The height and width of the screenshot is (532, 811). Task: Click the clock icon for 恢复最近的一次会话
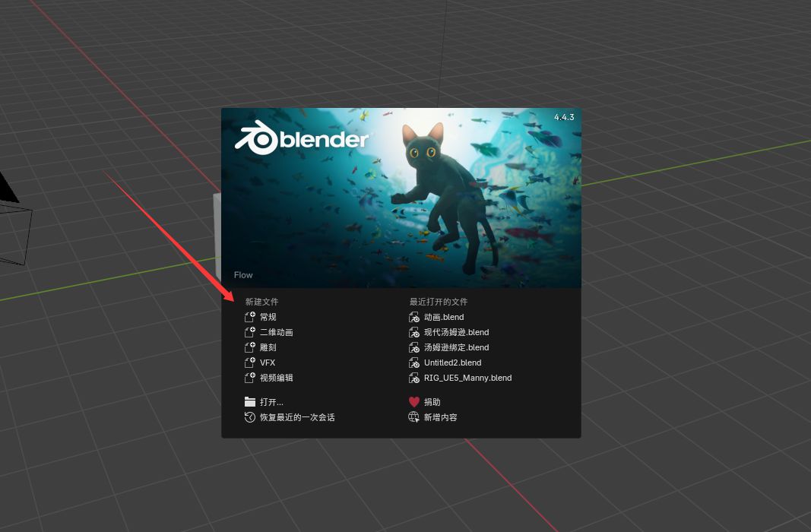click(x=249, y=417)
